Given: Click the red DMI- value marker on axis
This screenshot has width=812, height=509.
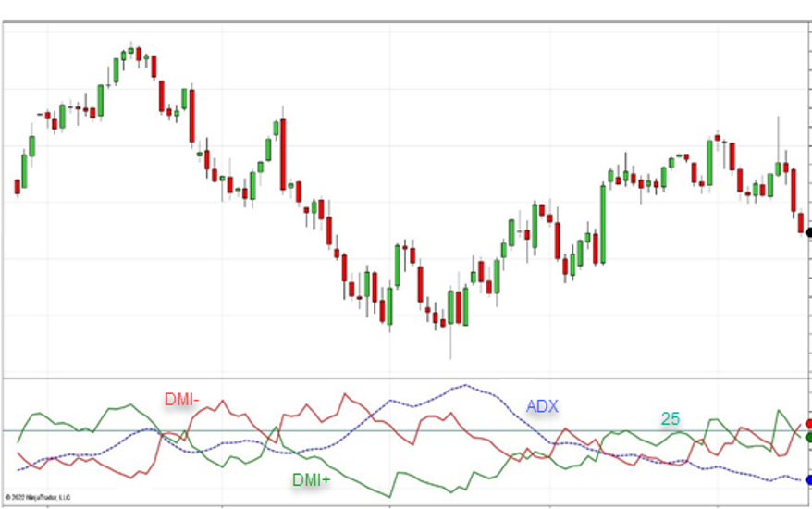Looking at the screenshot, I should 808,424.
